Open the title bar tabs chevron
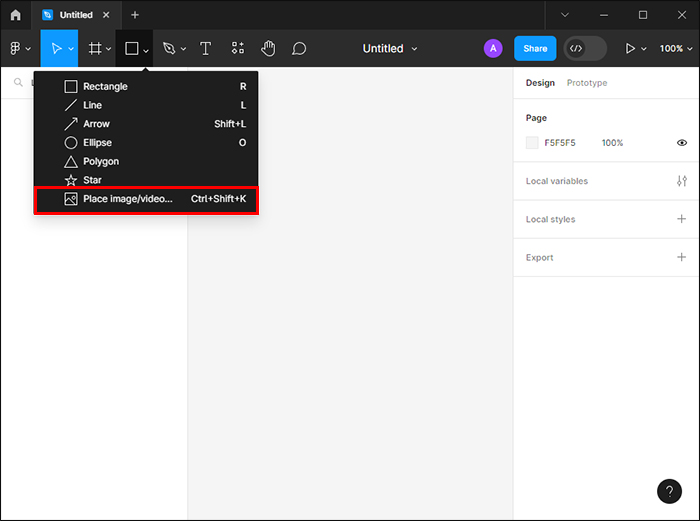 tap(565, 15)
